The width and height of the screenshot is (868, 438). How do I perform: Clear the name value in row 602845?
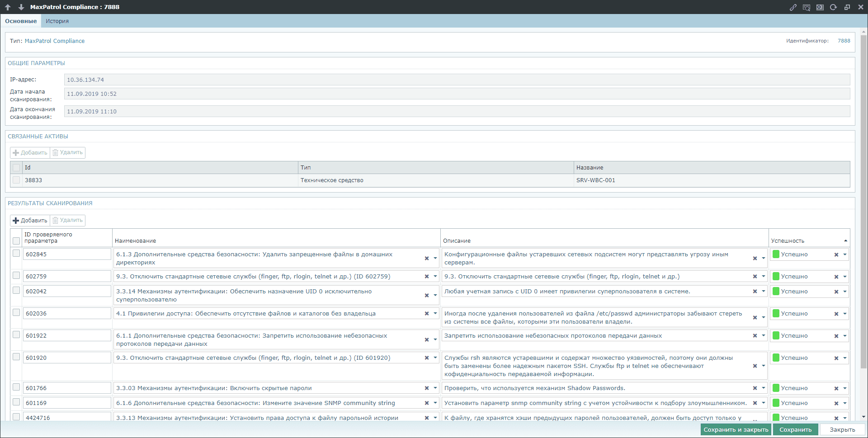click(427, 259)
